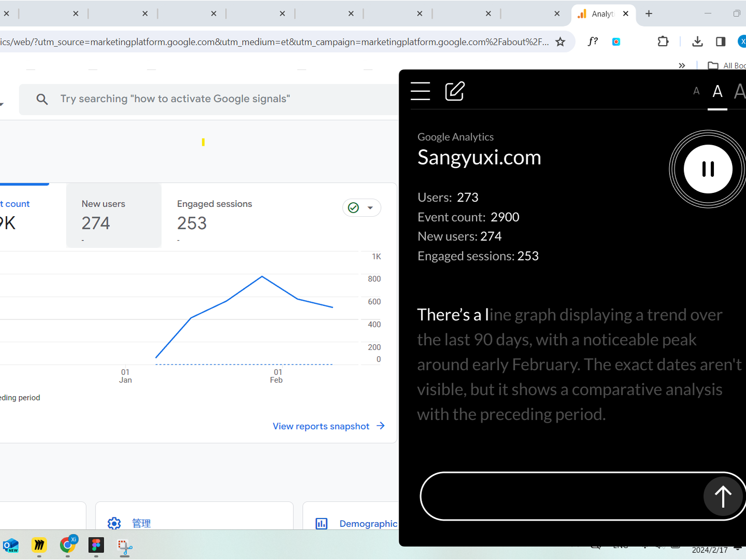Click the gear icon beside 管理
The height and width of the screenshot is (560, 746).
tap(114, 523)
